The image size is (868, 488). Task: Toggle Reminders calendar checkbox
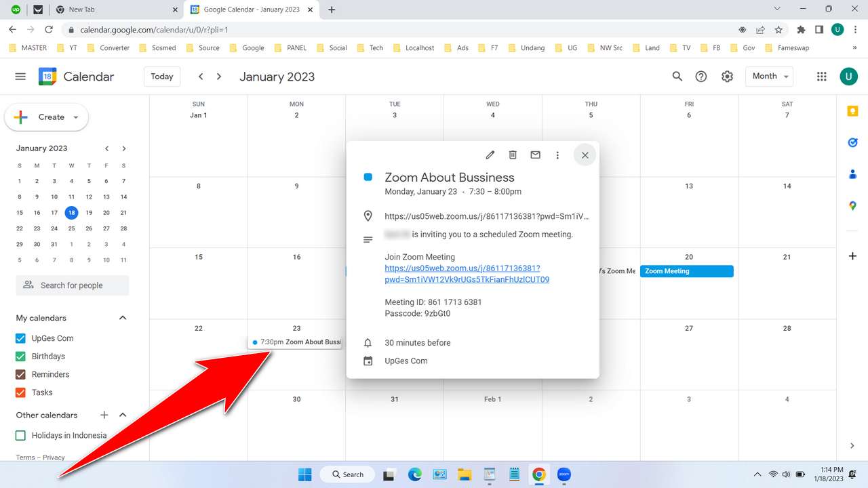click(20, 374)
